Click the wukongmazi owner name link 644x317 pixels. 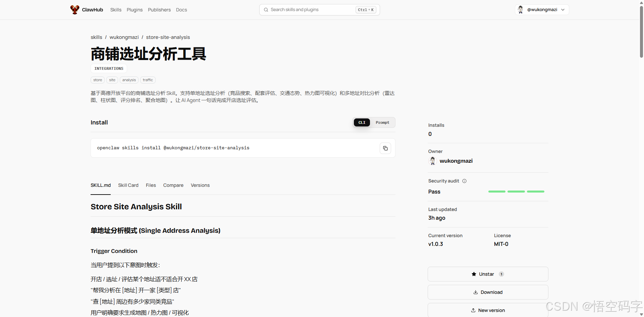click(x=456, y=161)
